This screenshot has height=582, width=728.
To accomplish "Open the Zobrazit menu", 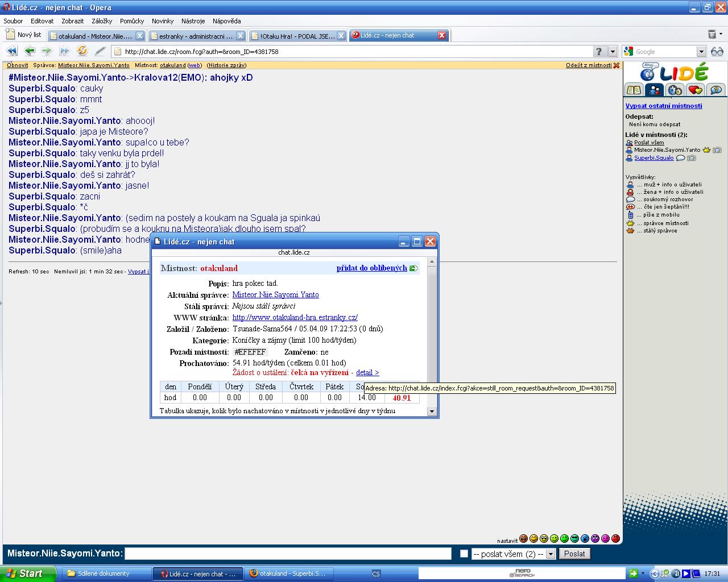I will (x=73, y=21).
